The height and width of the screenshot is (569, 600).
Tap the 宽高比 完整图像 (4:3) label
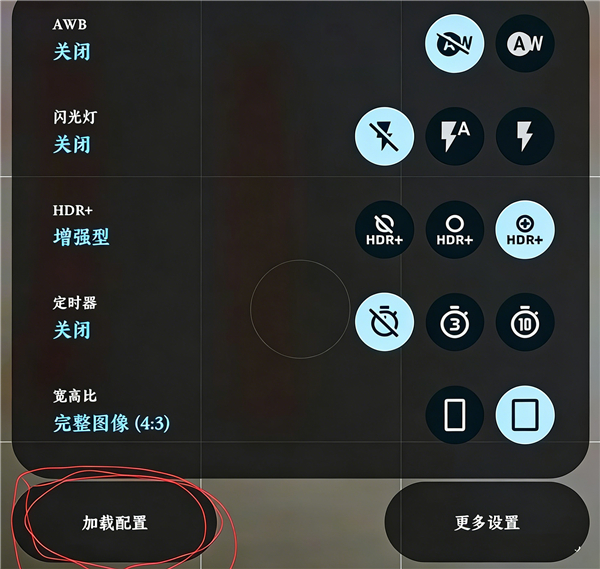pos(111,423)
